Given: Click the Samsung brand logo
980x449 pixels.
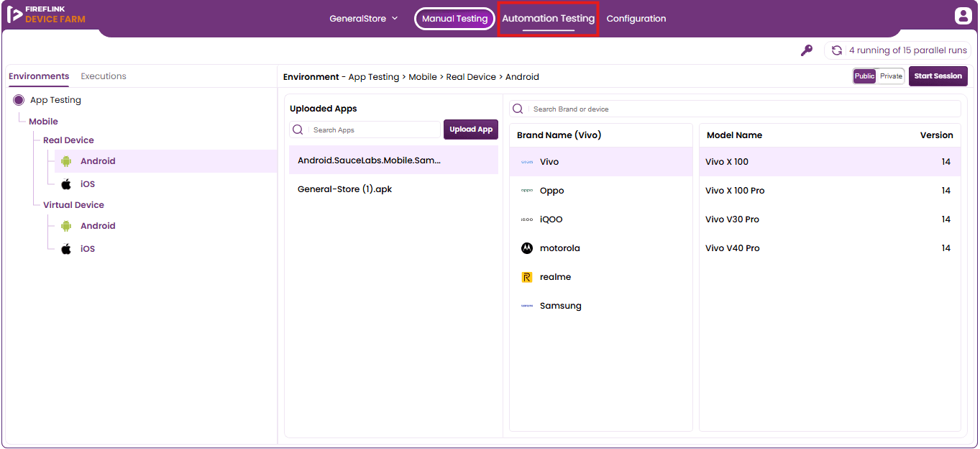Looking at the screenshot, I should click(x=527, y=306).
